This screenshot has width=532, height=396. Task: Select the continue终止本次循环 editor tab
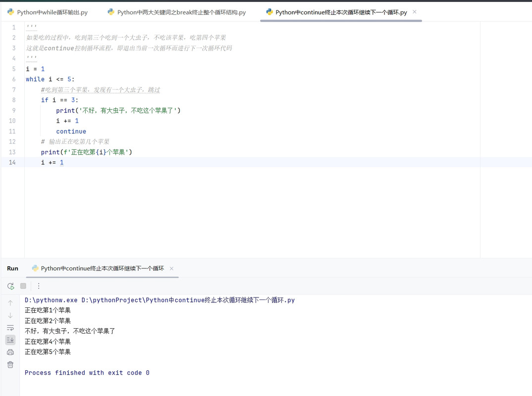click(341, 12)
